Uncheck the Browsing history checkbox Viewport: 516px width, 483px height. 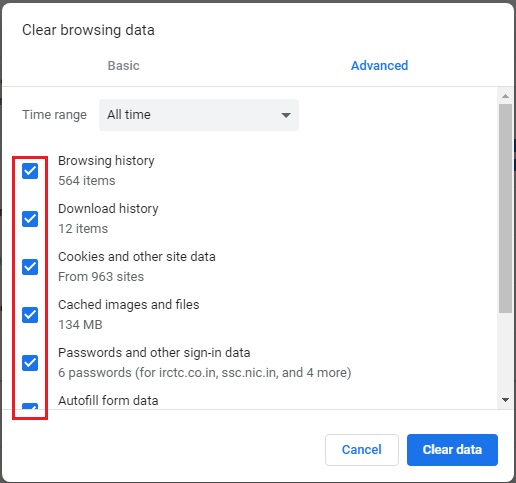click(30, 171)
